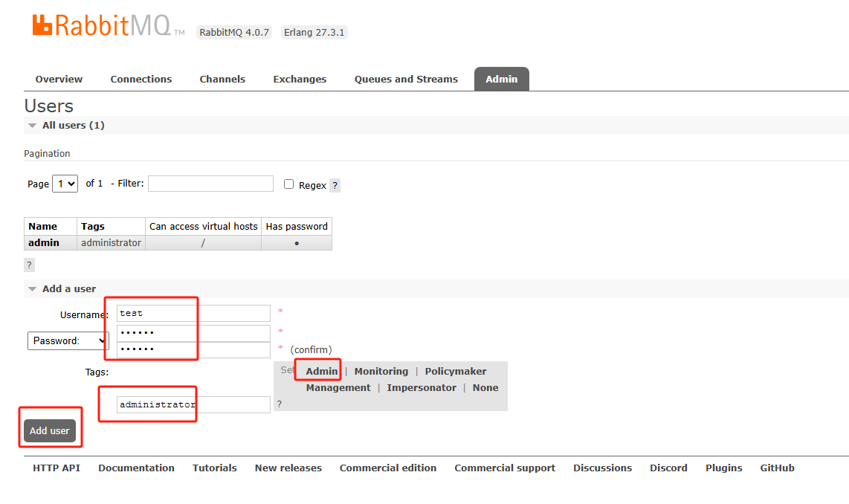Click the virtual host "/" cell
The width and height of the screenshot is (849, 504).
203,243
